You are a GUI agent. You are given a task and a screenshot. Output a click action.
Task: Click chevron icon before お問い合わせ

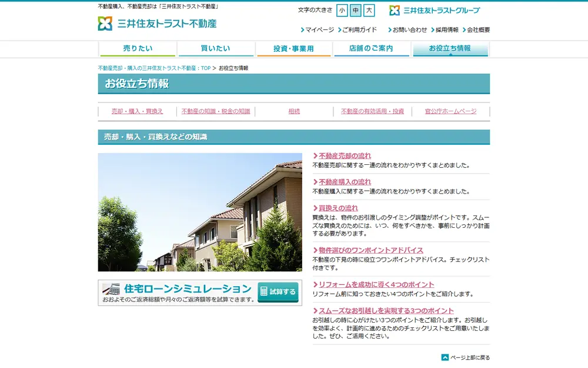click(x=390, y=29)
